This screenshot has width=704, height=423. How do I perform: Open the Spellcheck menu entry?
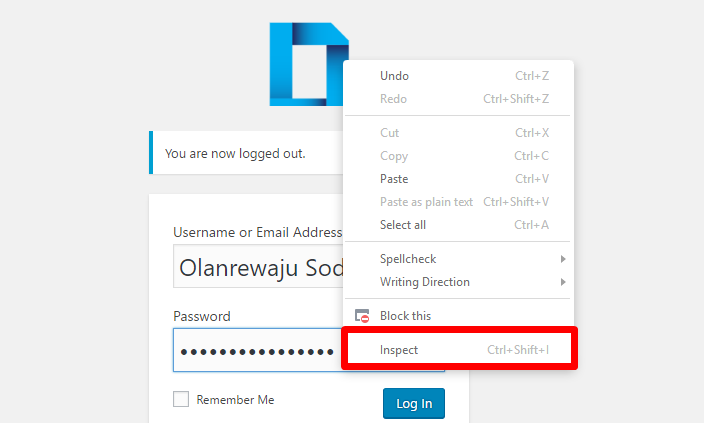[x=458, y=259]
